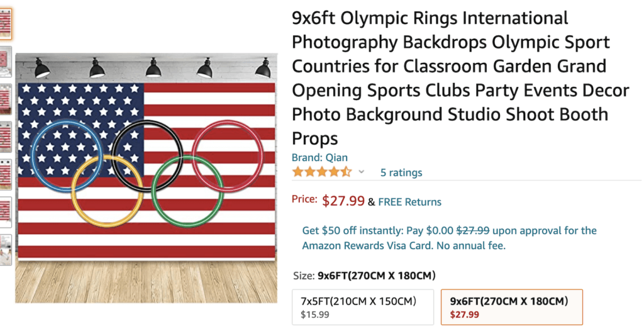Open the third thumbnail in the image strip

pyautogui.click(x=5, y=99)
